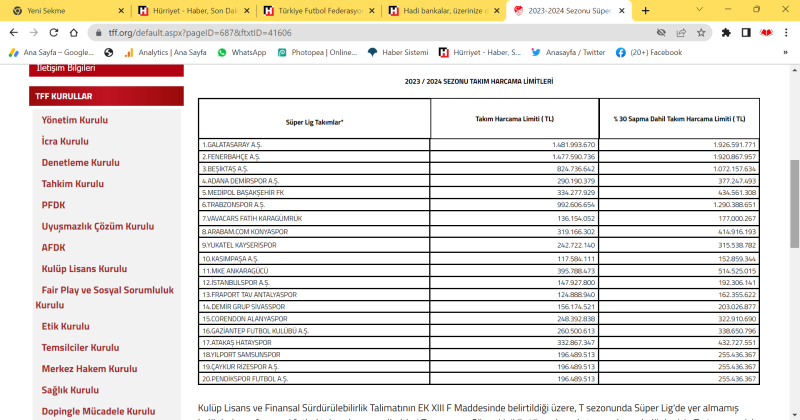Show more bookmarks with the chevron

pos(785,53)
